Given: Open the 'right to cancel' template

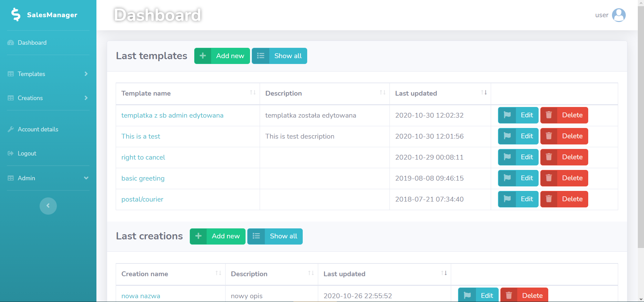Looking at the screenshot, I should 143,158.
